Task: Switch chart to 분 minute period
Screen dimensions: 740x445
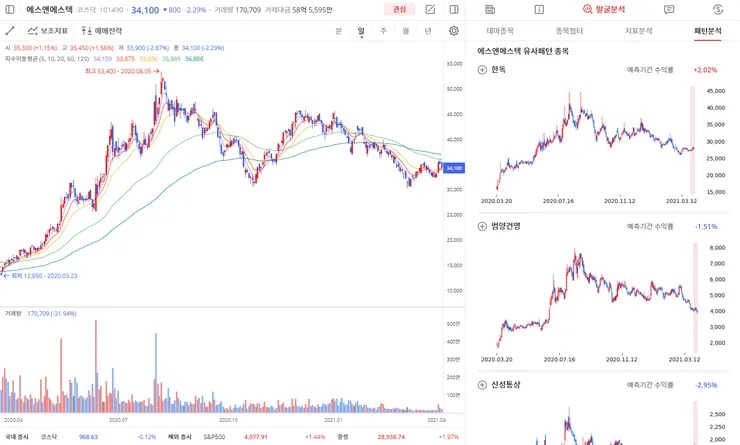Action: tap(338, 31)
